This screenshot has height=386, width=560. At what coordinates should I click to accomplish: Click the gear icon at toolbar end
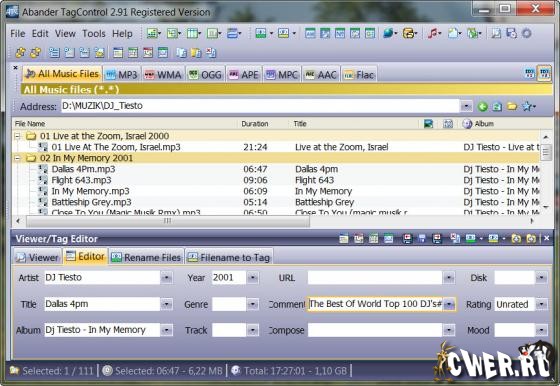[x=526, y=34]
